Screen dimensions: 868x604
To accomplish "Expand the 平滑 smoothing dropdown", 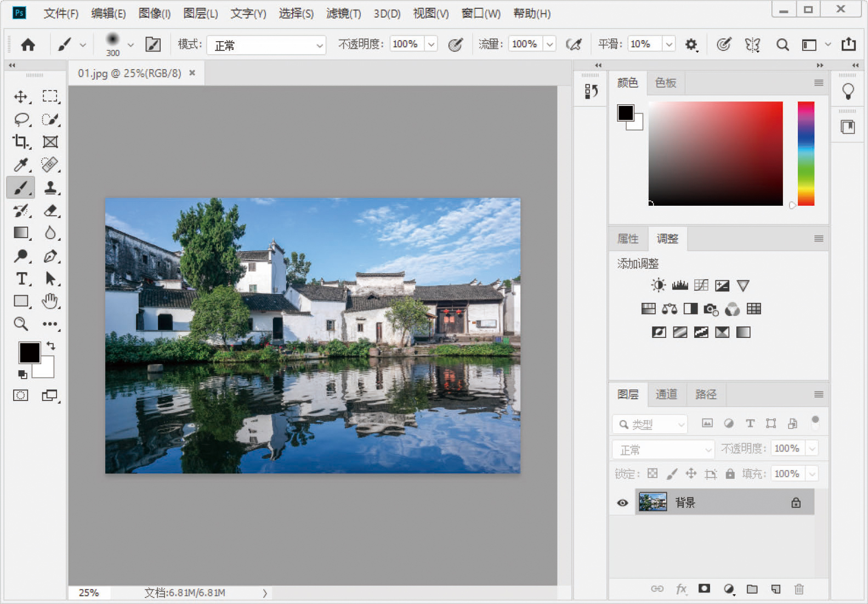I will 669,44.
